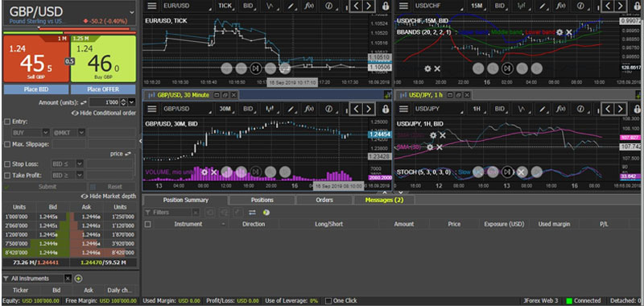Screen dimensions: 644x306
Task: Go to next in EUR/USD chart toolbar
Action: 369,6
